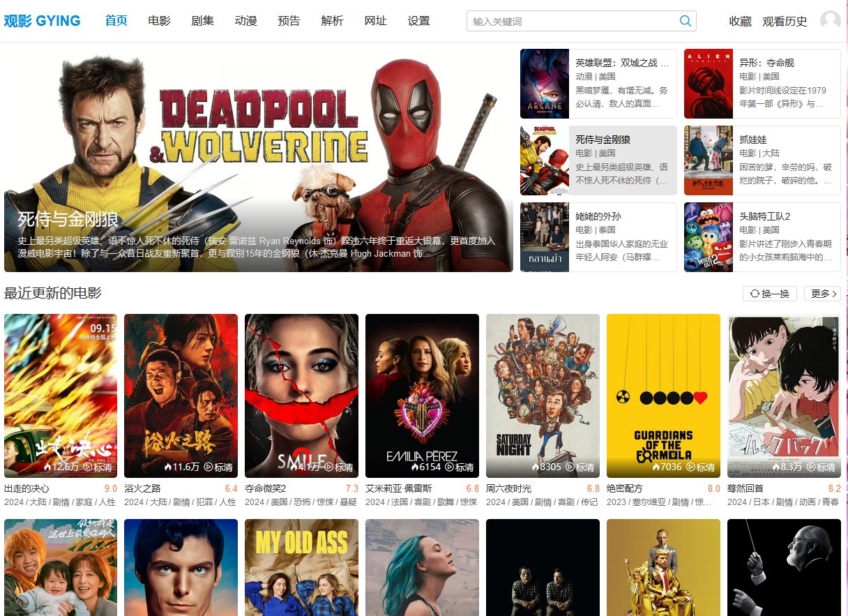
Task: Open the 抓娃娃 card thumbnail
Action: pos(709,160)
